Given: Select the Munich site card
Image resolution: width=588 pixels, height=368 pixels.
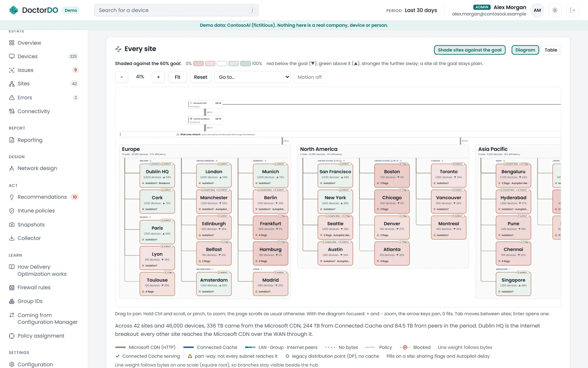Looking at the screenshot, I should (x=270, y=176).
